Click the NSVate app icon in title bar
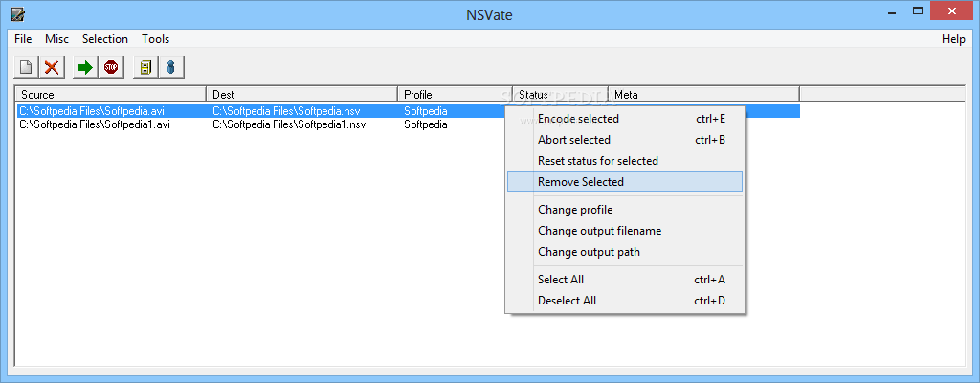The width and height of the screenshot is (980, 383). click(x=18, y=13)
